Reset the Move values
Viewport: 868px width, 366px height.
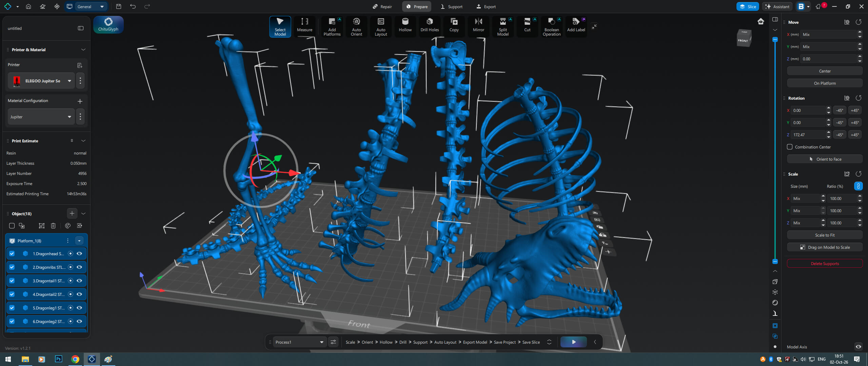click(x=859, y=22)
